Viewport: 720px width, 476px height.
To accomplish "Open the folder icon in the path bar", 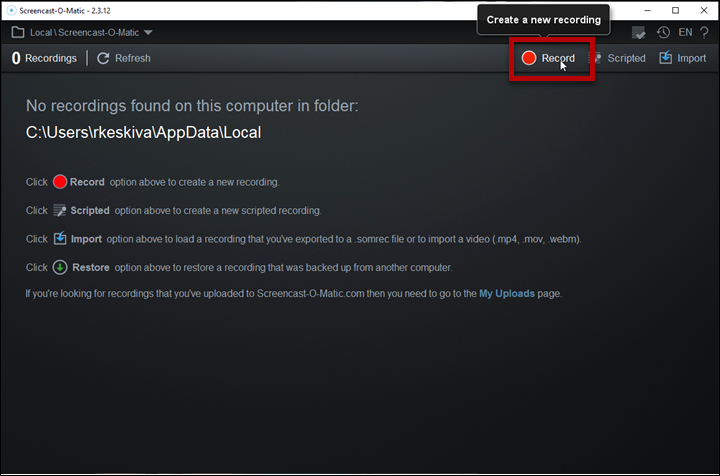I will 18,33.
